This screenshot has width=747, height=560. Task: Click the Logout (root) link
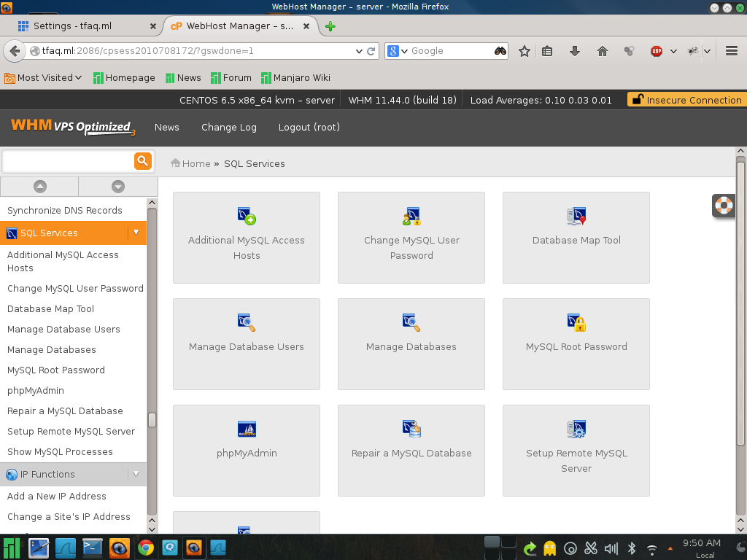(309, 127)
